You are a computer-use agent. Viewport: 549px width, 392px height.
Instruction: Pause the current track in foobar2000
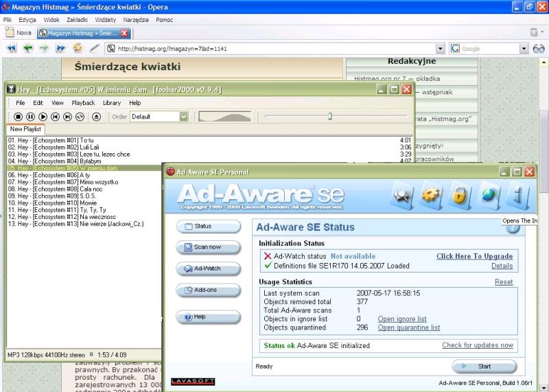click(30, 117)
